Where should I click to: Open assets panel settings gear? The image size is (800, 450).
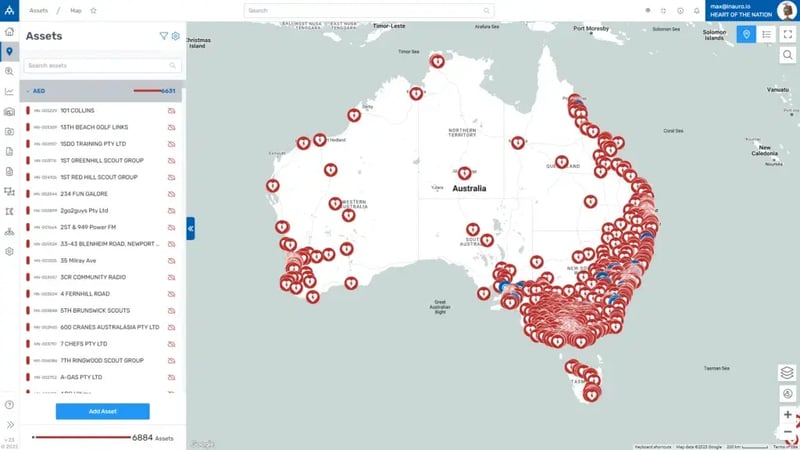(176, 35)
